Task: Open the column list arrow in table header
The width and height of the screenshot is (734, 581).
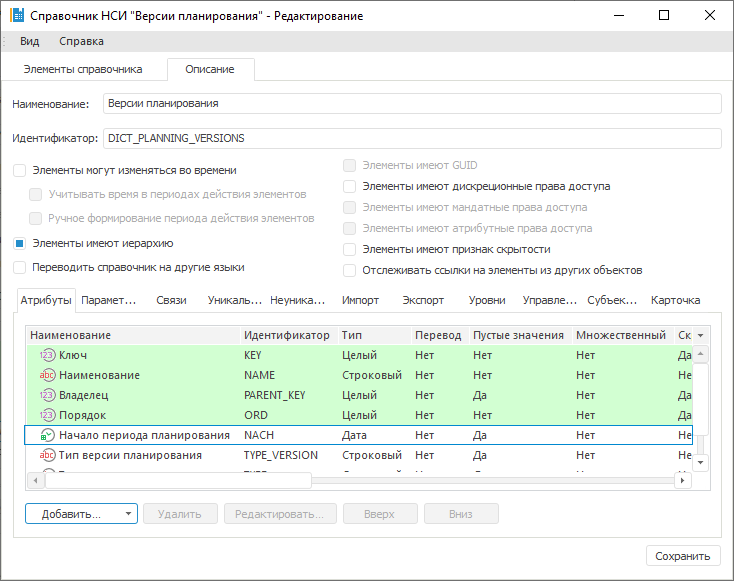Action: [x=700, y=335]
